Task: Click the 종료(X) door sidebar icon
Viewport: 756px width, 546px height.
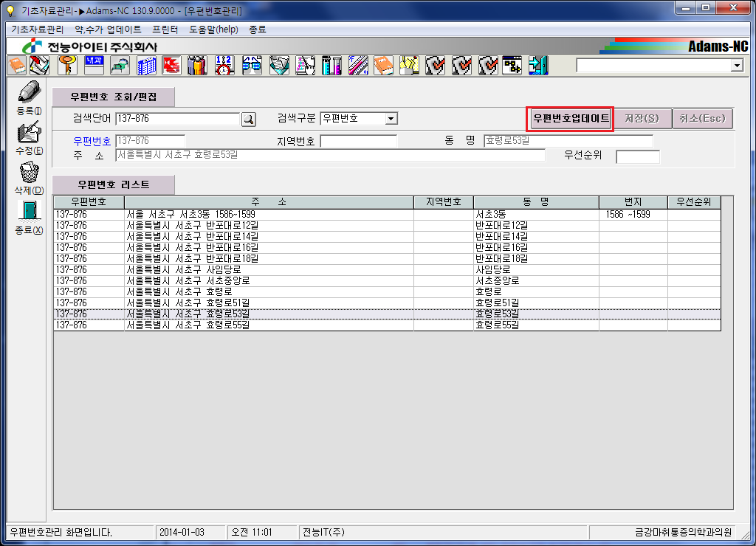Action: coord(29,218)
